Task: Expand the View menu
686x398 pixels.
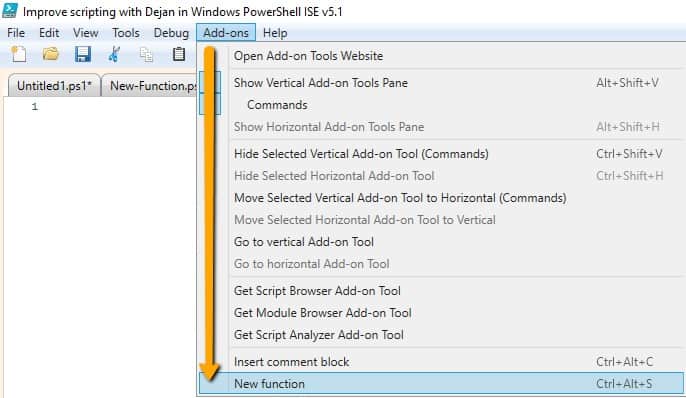Action: pos(85,33)
